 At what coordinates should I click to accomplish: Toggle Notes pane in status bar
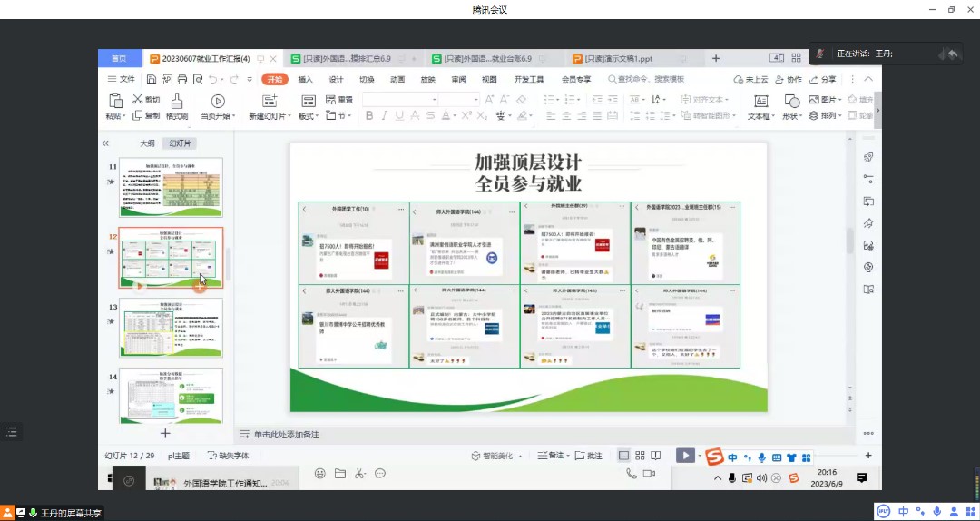tap(550, 456)
